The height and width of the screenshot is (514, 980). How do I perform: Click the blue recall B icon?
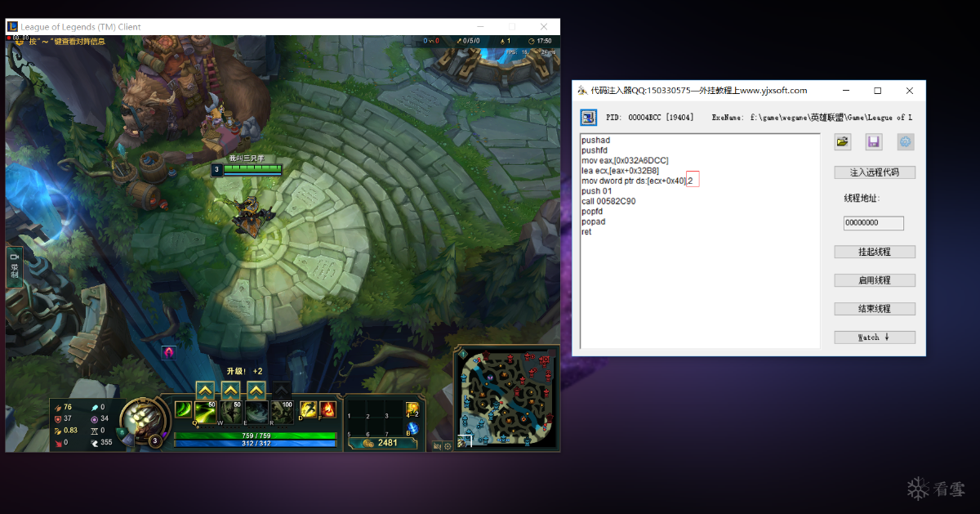412,428
